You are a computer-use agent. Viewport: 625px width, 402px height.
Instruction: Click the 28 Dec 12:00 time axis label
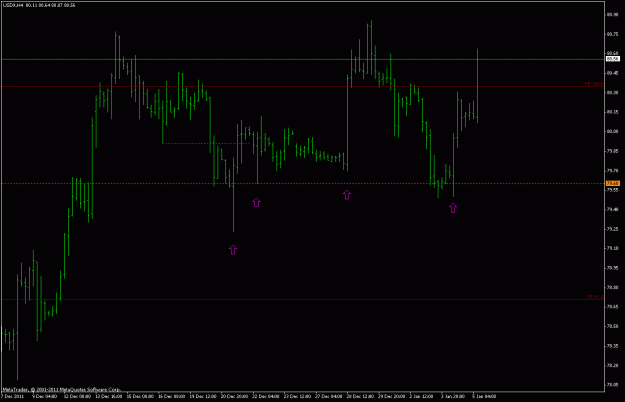[x=360, y=396]
